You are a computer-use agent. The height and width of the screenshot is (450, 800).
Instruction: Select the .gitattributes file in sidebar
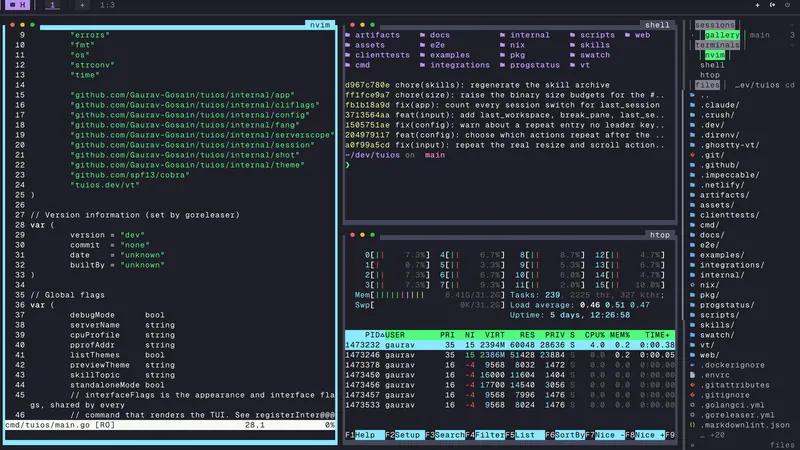pyautogui.click(x=735, y=385)
